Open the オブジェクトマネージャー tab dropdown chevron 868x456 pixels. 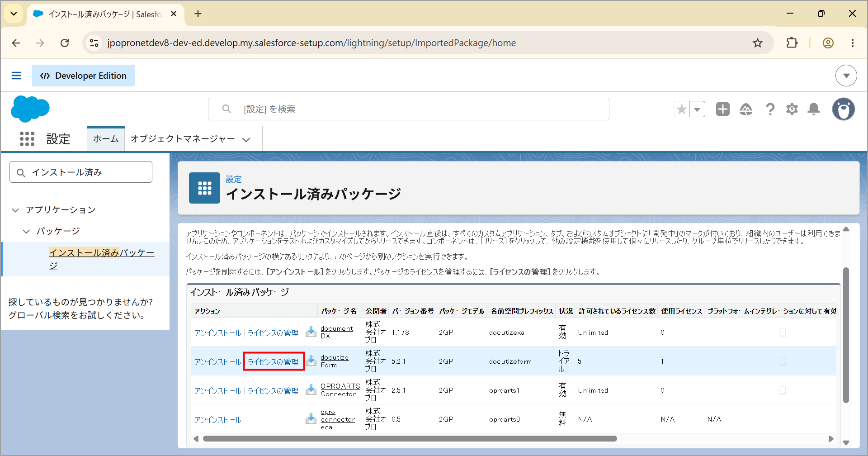click(x=246, y=140)
